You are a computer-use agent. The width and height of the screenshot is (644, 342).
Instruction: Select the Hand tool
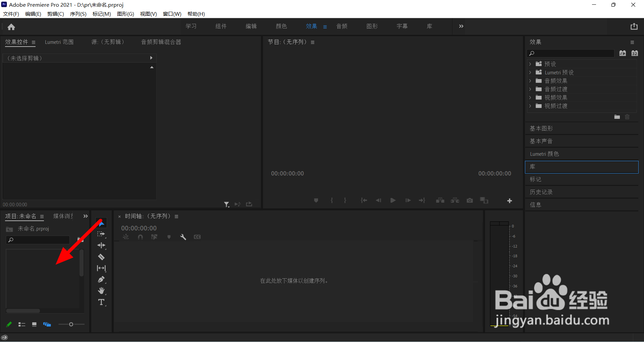coord(101,291)
